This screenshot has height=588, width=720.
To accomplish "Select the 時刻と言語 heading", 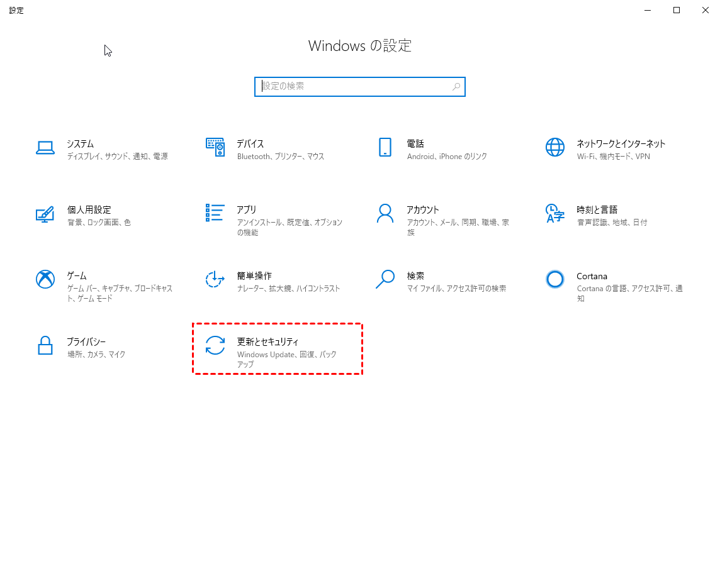I will [x=597, y=210].
